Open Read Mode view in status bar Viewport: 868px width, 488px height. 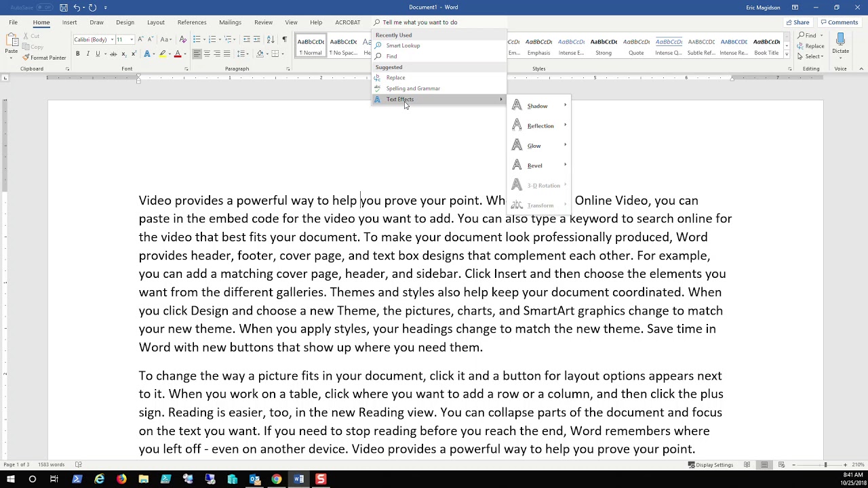(x=747, y=465)
